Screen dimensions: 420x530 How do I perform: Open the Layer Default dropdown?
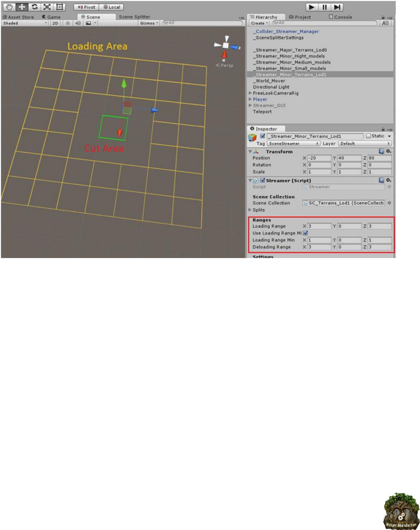[x=365, y=143]
